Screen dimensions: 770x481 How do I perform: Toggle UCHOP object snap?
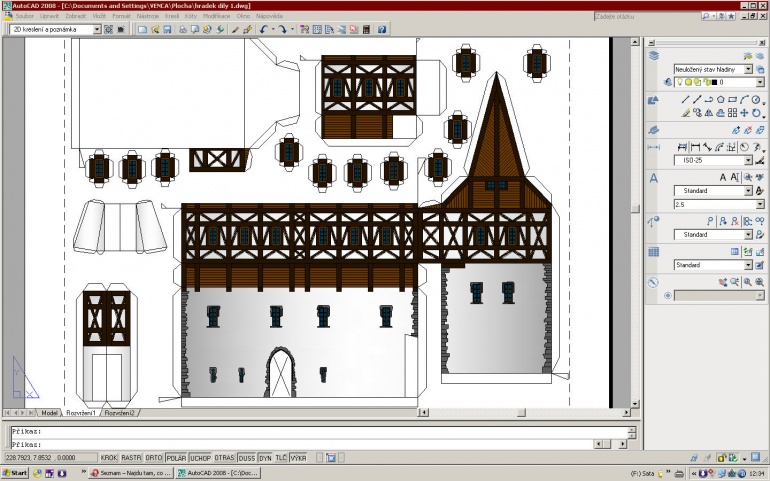click(x=200, y=457)
